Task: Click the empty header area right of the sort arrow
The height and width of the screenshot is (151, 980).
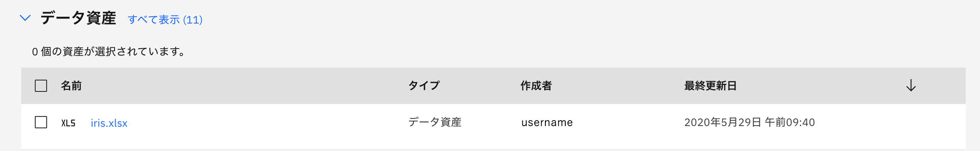Action: click(941, 86)
